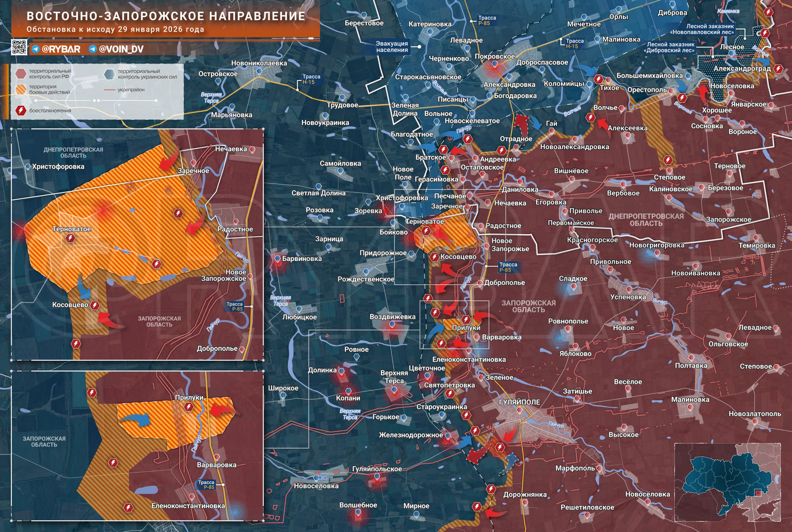Click the clash icon beside Косовцево in upper inset
The image size is (792, 532).
95,305
